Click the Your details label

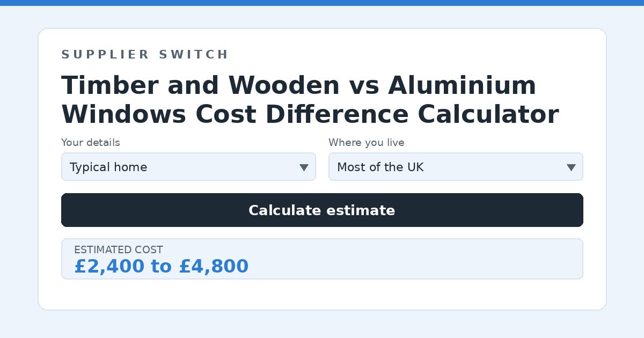[91, 143]
